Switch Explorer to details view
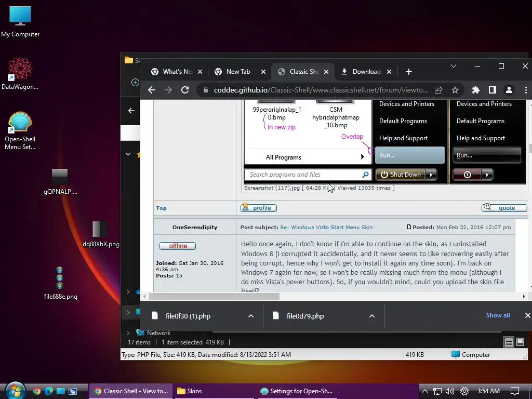 [x=509, y=342]
